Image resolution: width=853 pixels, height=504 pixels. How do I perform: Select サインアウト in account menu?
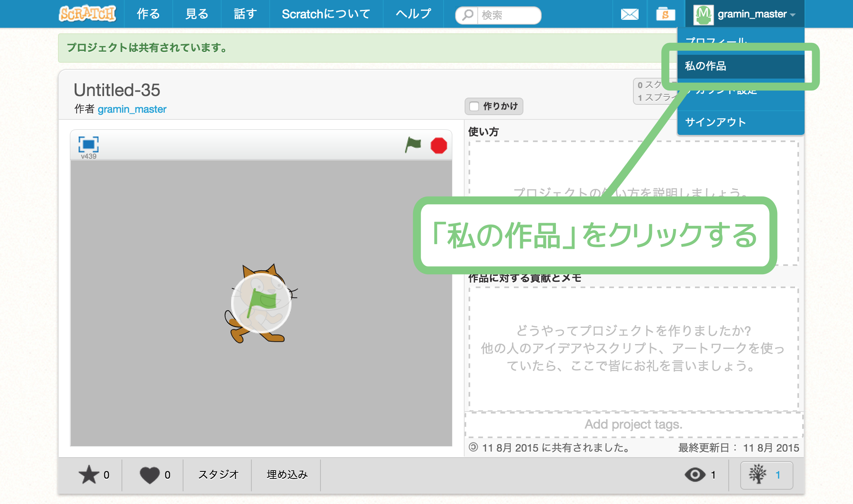(741, 122)
